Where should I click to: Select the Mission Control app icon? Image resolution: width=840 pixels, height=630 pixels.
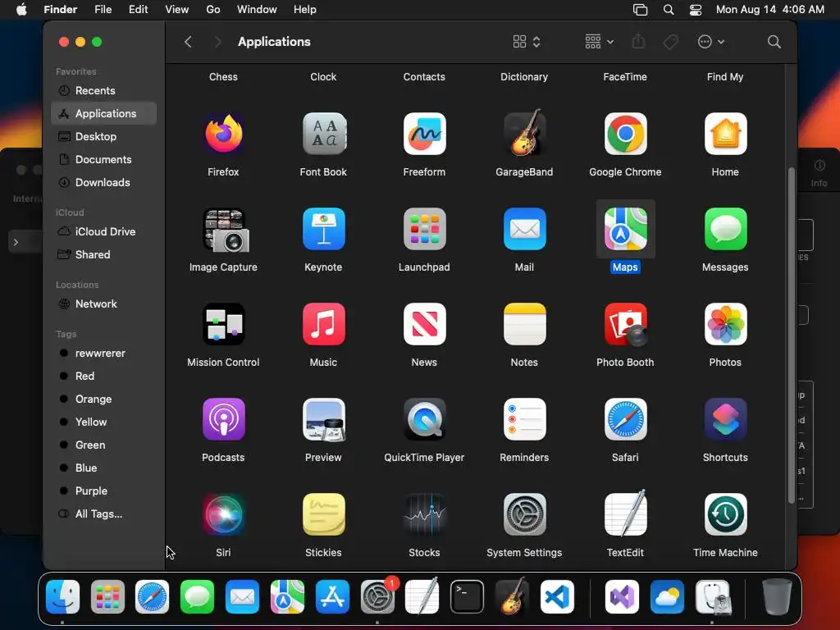[223, 324]
